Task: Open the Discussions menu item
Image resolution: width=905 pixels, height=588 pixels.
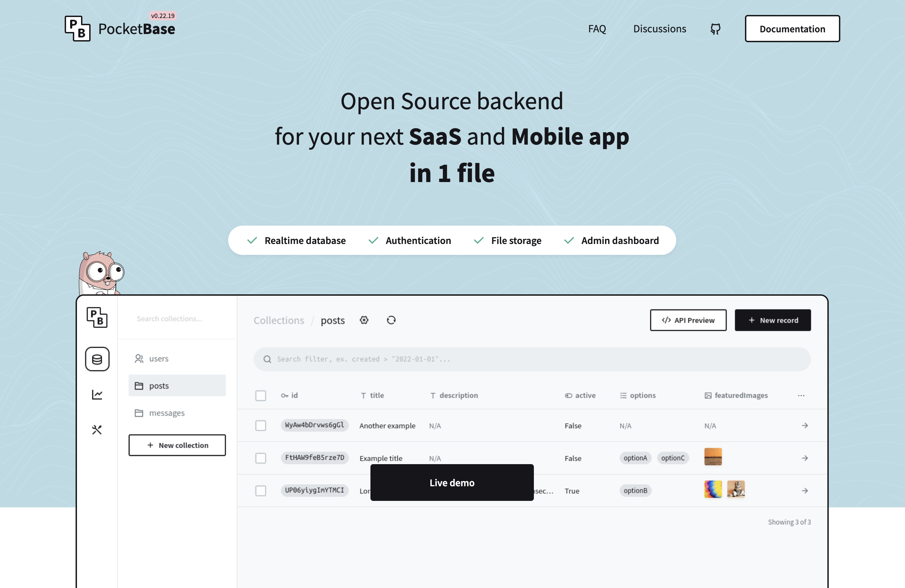Action: [x=660, y=29]
